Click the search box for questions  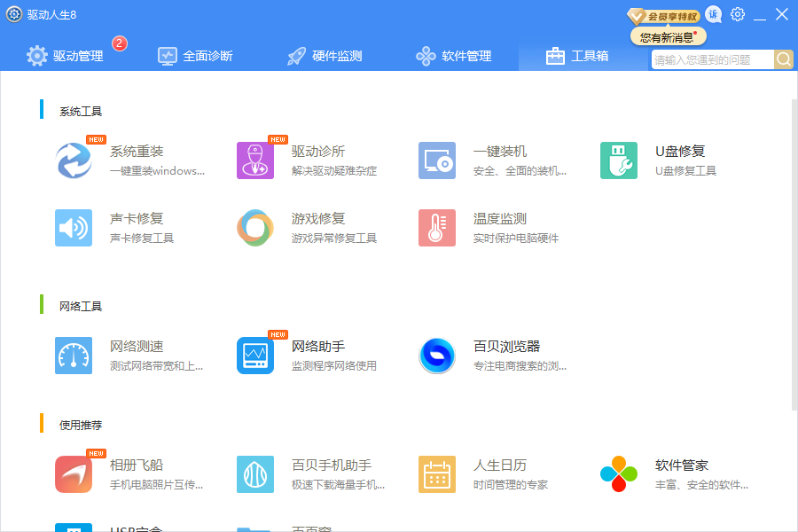click(x=712, y=59)
